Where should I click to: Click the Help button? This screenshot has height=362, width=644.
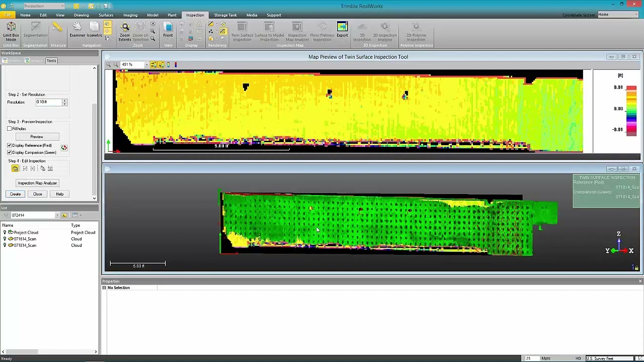pyautogui.click(x=60, y=194)
